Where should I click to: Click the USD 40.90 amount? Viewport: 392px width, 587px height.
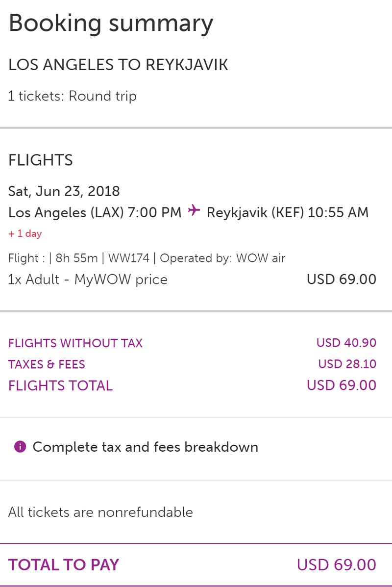click(x=346, y=343)
